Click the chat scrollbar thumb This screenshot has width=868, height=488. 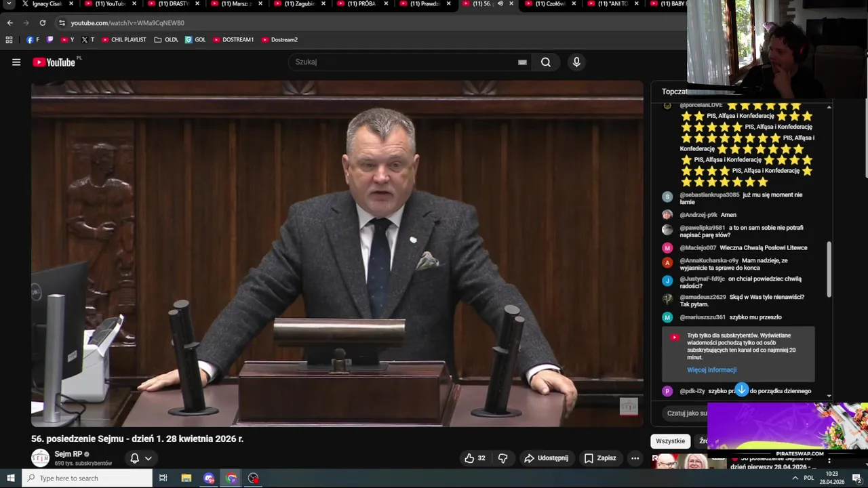tap(829, 269)
